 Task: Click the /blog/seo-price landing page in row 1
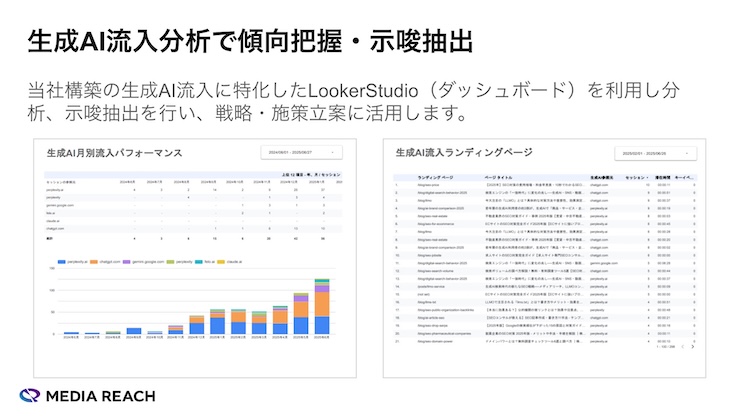[x=428, y=185]
